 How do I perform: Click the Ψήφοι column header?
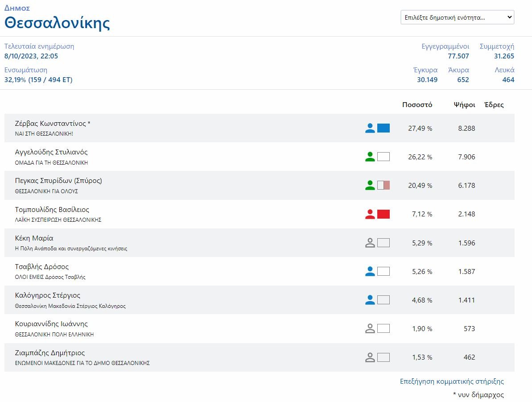[464, 105]
